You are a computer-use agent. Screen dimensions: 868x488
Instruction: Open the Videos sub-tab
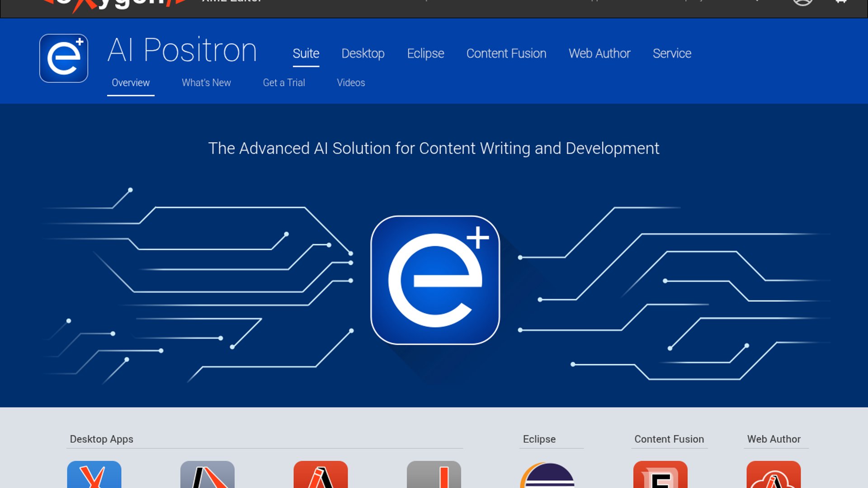point(351,83)
